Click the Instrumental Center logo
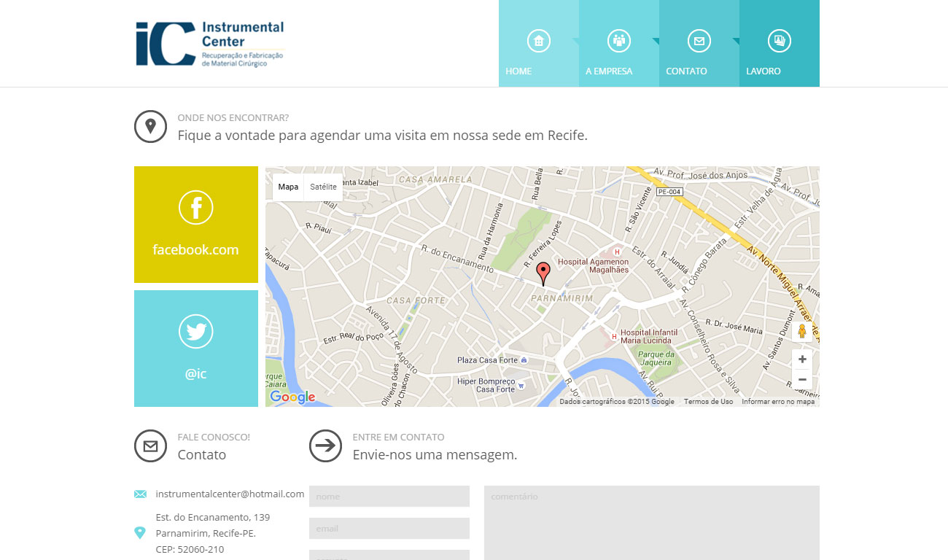The image size is (948, 560). [210, 44]
